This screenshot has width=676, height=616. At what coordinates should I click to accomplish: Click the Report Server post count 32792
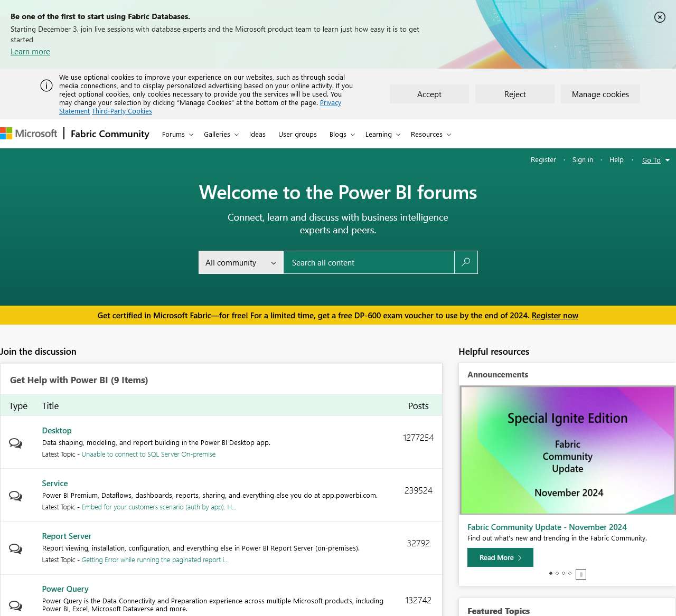pyautogui.click(x=418, y=543)
